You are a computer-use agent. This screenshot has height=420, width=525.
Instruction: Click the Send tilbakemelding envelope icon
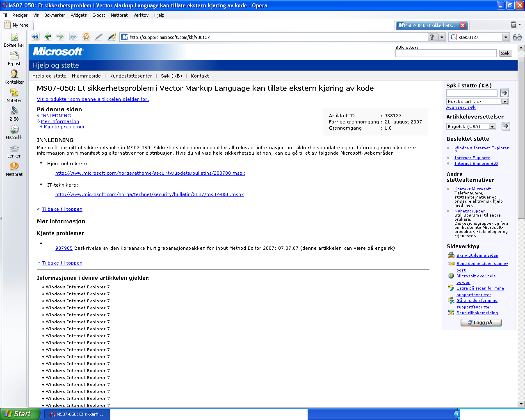pos(451,313)
